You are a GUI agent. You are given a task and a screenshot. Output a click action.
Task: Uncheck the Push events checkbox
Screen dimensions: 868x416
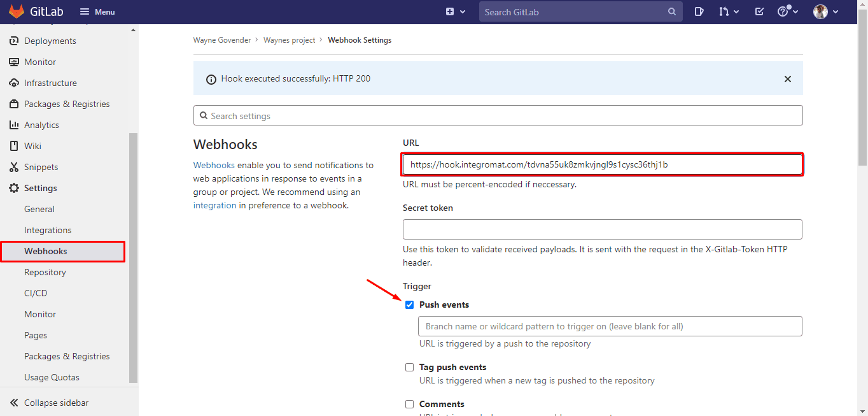tap(410, 305)
